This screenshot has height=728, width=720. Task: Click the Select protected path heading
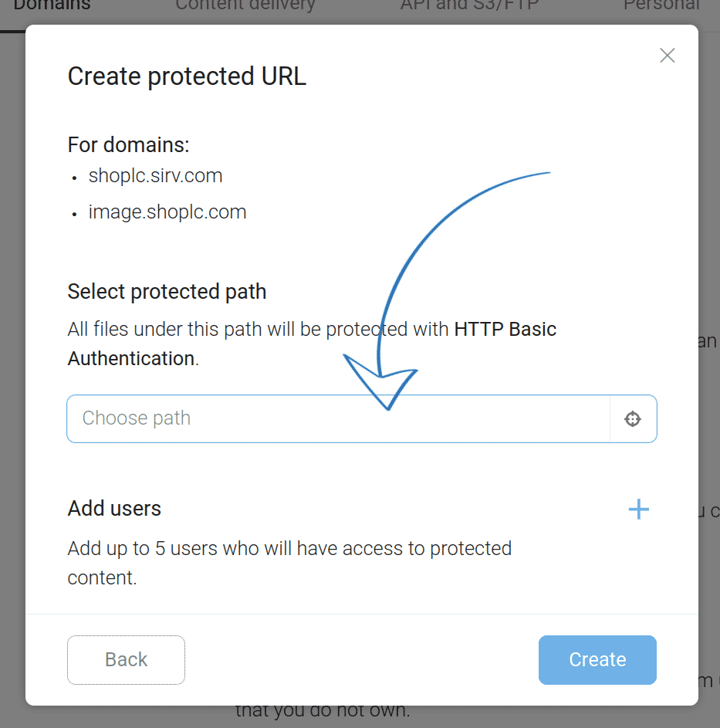(x=167, y=291)
